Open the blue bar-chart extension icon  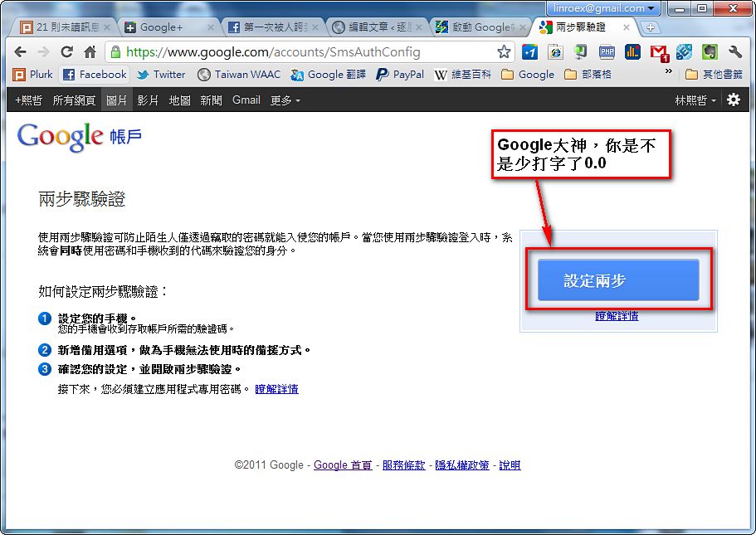pyautogui.click(x=632, y=52)
